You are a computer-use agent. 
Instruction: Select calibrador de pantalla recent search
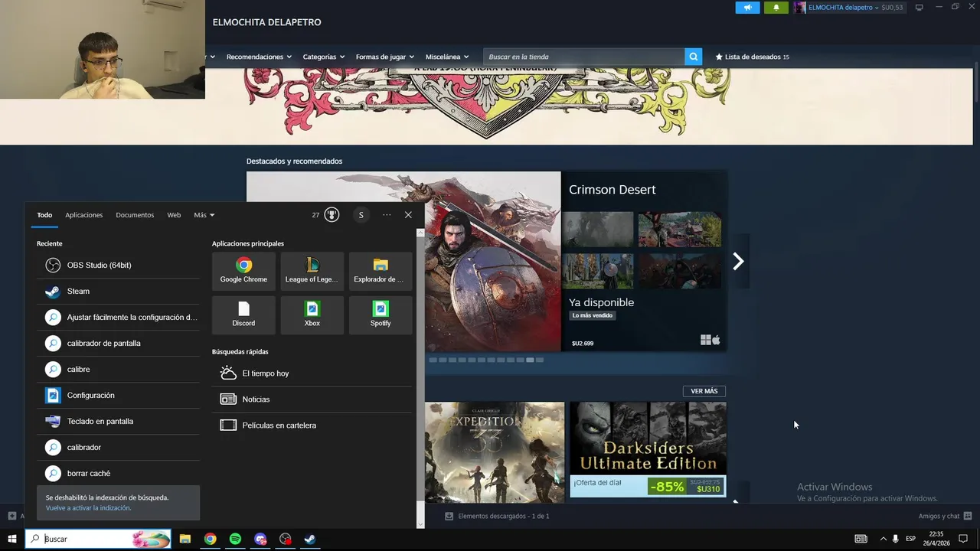click(118, 344)
